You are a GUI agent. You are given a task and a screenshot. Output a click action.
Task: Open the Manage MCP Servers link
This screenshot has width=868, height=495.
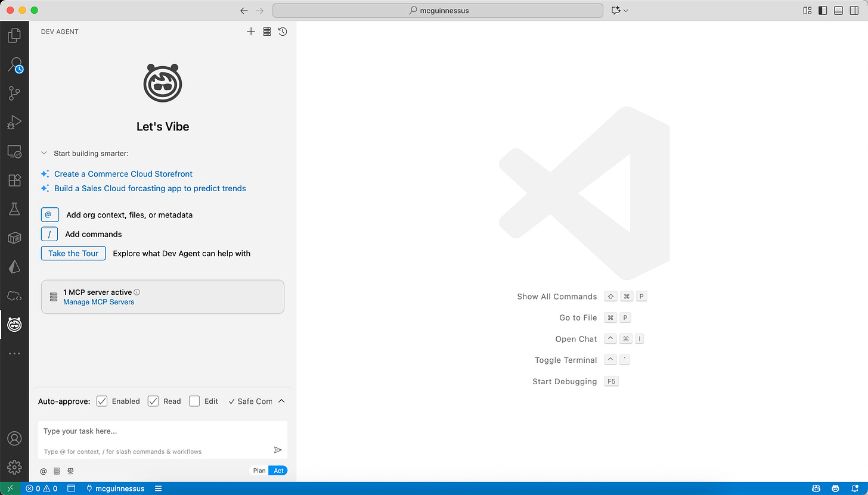pyautogui.click(x=99, y=302)
